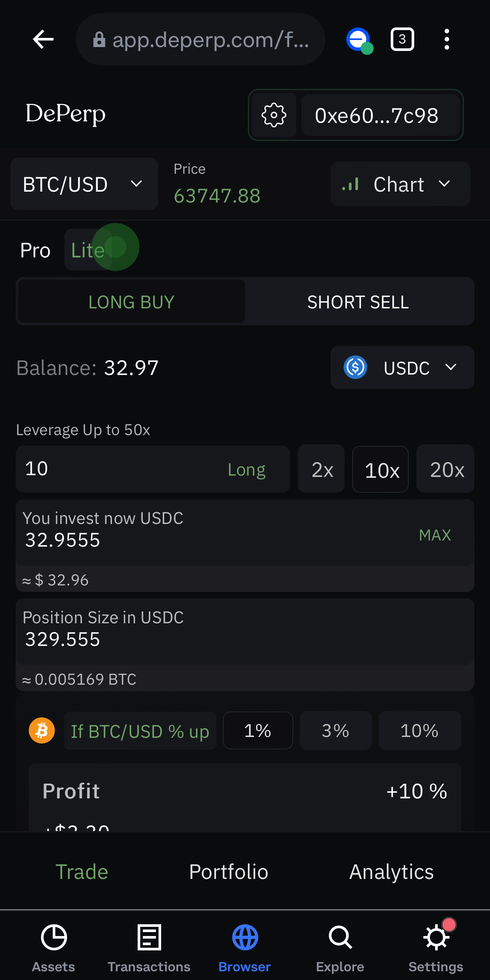Image resolution: width=490 pixels, height=980 pixels.
Task: Open Transactions in bottom navigation
Action: click(x=149, y=948)
